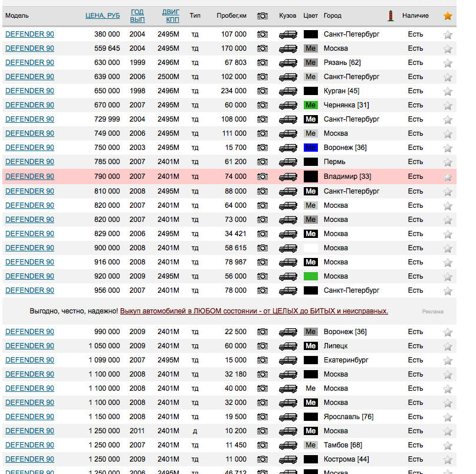This screenshot has width=476, height=474.
Task: Toggle the star on the 920 000 listing
Action: [x=448, y=277]
